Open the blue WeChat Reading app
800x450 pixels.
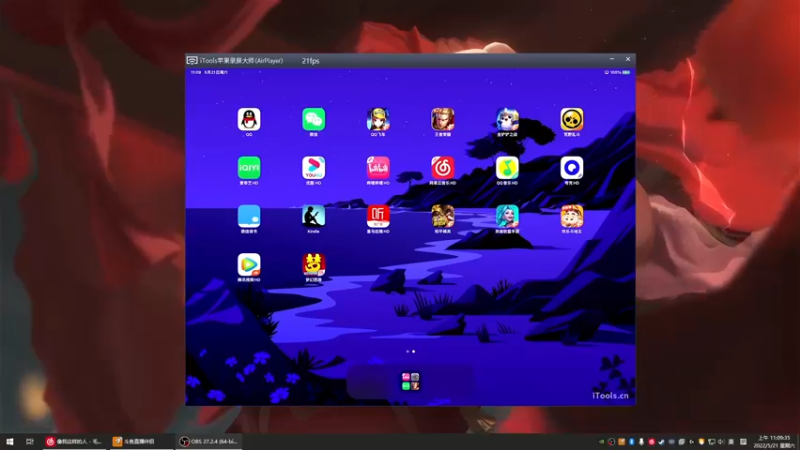coord(249,216)
